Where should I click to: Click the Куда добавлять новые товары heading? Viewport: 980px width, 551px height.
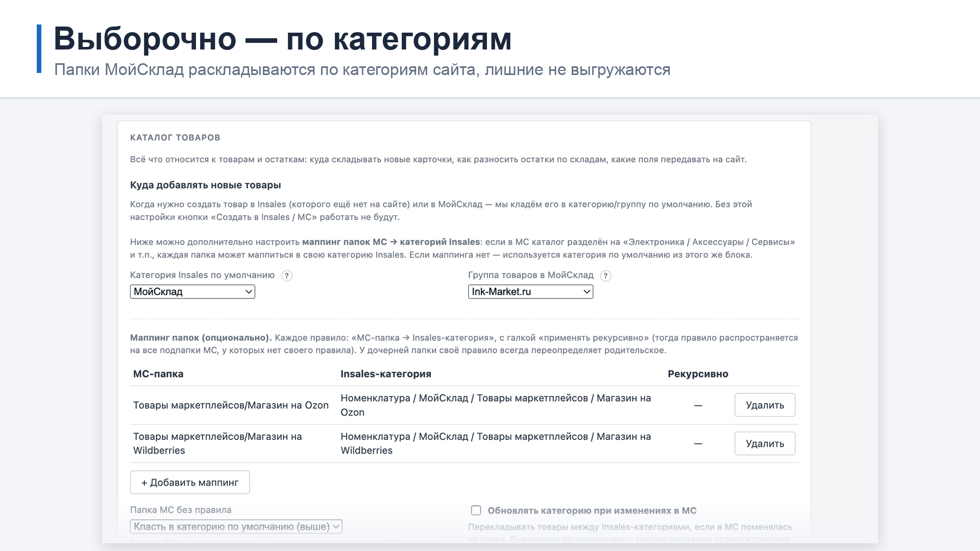206,185
